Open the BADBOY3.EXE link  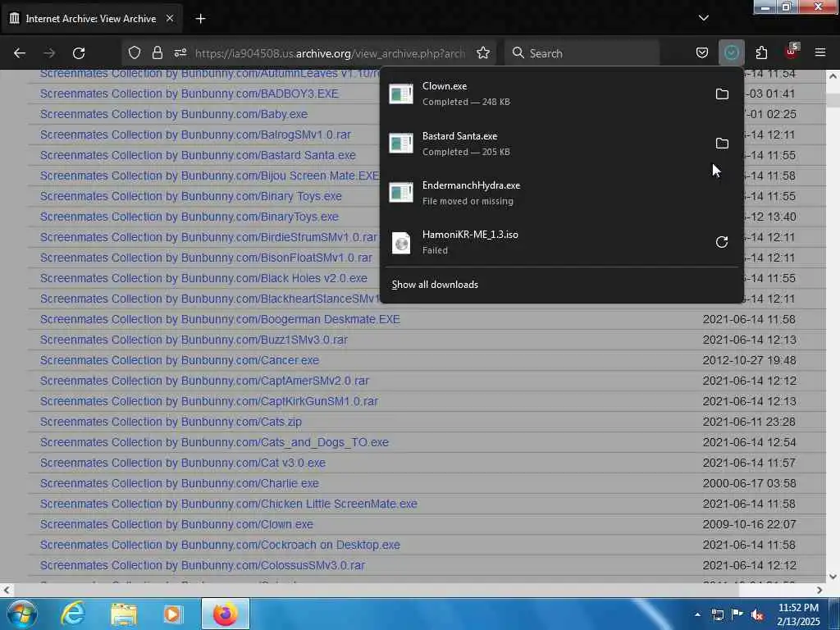[x=189, y=94]
